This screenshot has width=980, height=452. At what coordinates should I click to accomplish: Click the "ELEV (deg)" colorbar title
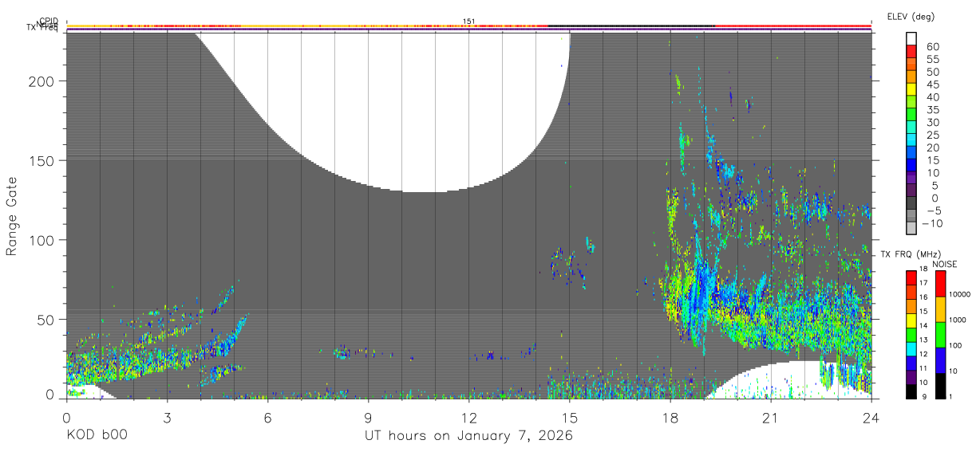[911, 16]
